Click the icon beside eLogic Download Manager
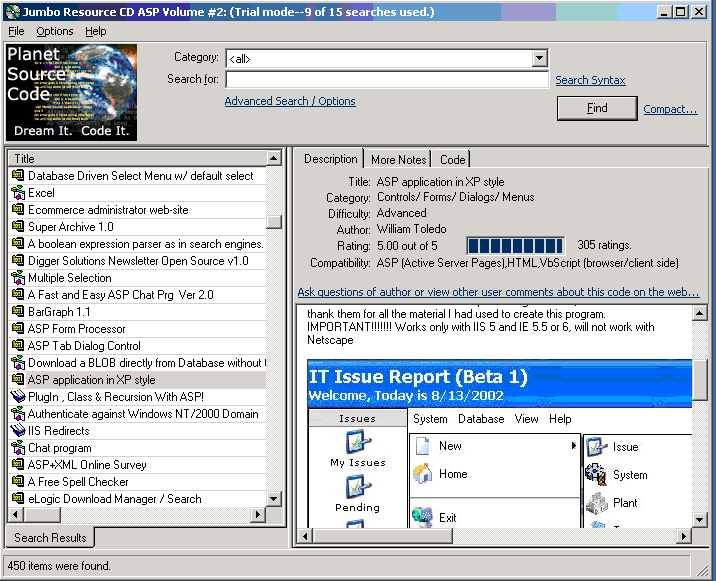 (x=18, y=498)
